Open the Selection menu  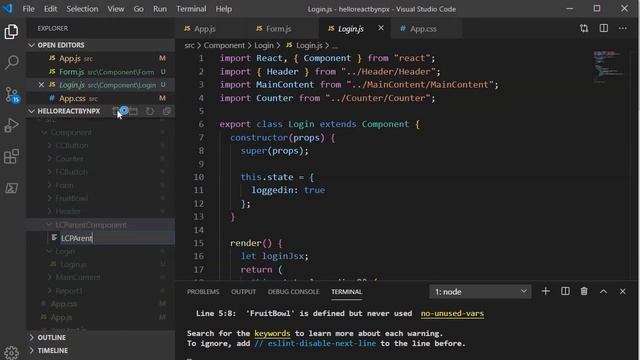[82, 9]
